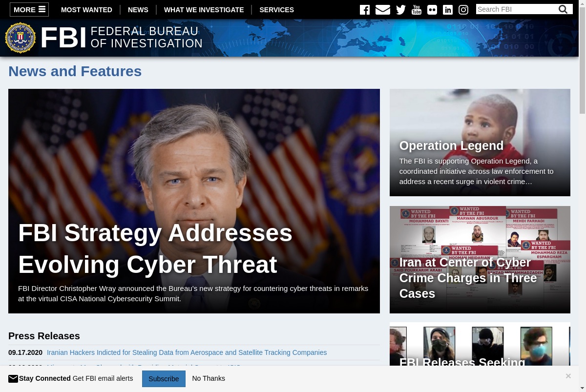Viewport: 586px width, 392px height.
Task: Click the Federal Bureau of Investigation title
Action: [x=146, y=38]
